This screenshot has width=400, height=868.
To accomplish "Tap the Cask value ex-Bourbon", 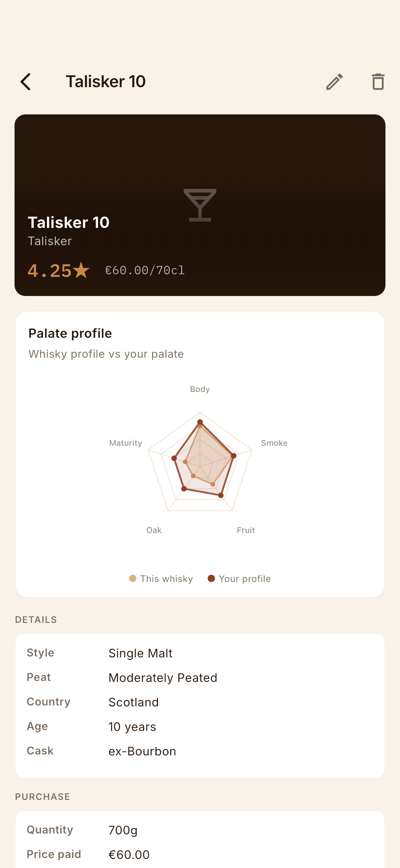I will pos(142,751).
